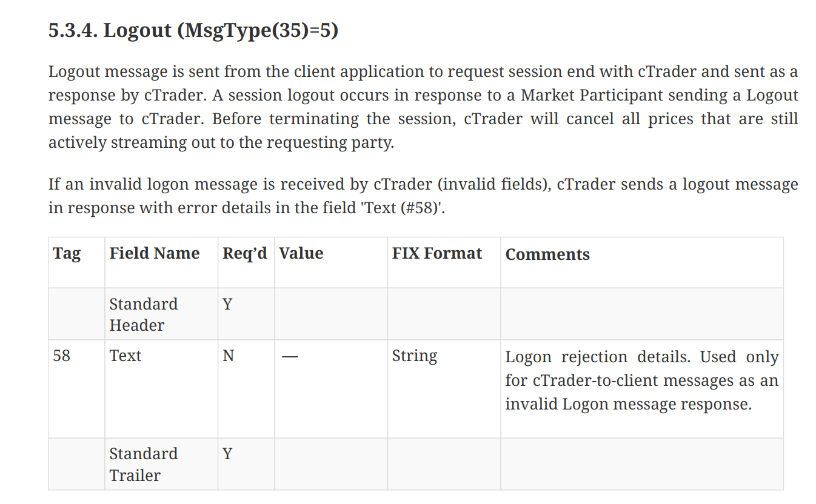This screenshot has width=816, height=504.
Task: Click the Y required value for Standard Header
Action: [227, 304]
